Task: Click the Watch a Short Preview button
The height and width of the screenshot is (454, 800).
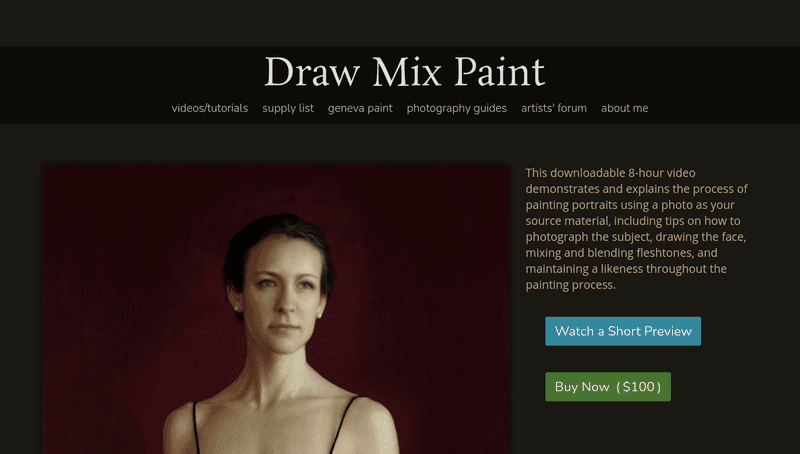Action: pyautogui.click(x=623, y=331)
